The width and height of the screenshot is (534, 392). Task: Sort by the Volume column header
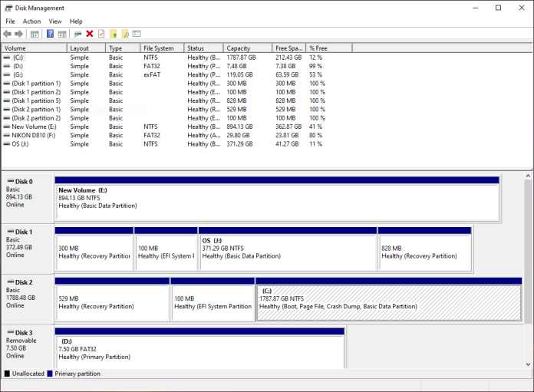tap(35, 48)
